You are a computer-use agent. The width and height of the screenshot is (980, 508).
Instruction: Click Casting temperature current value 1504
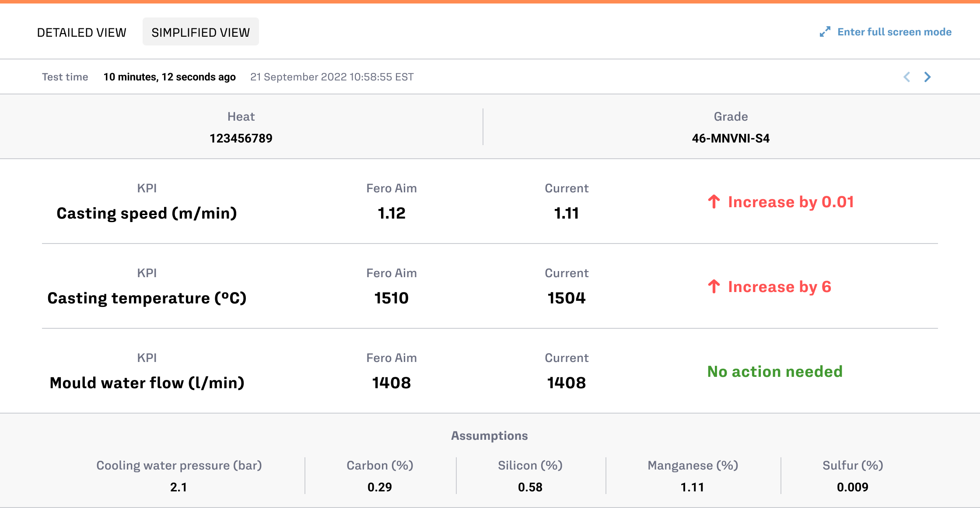[566, 298]
